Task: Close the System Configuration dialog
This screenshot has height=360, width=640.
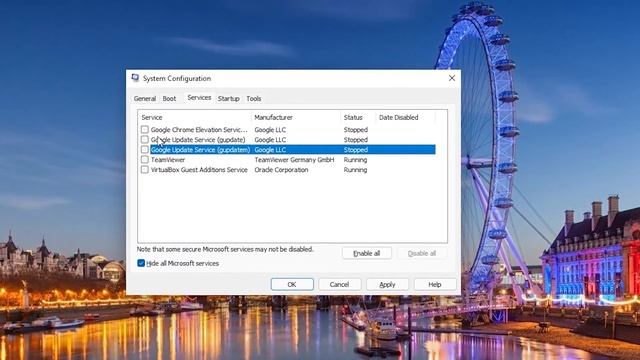Action: [452, 78]
